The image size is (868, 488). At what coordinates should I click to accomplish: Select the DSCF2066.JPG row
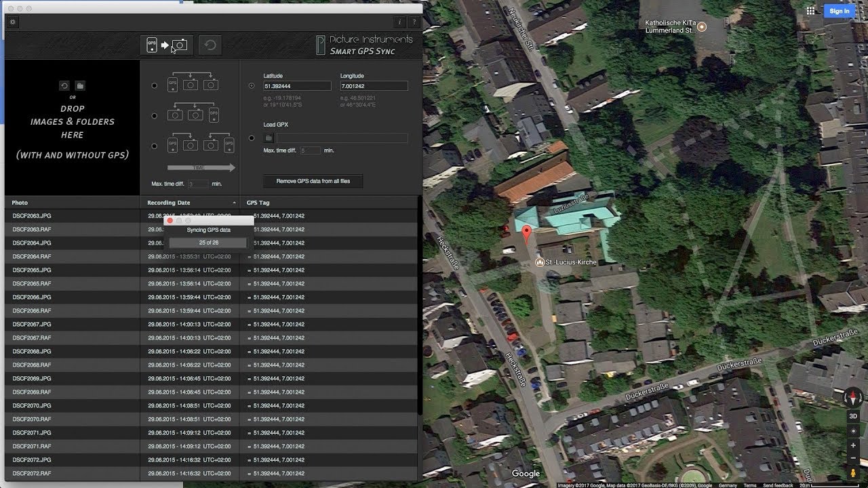tap(212, 297)
